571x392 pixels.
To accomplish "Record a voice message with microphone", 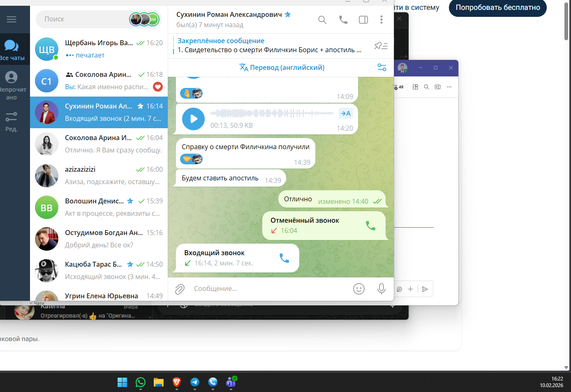I will tap(381, 289).
